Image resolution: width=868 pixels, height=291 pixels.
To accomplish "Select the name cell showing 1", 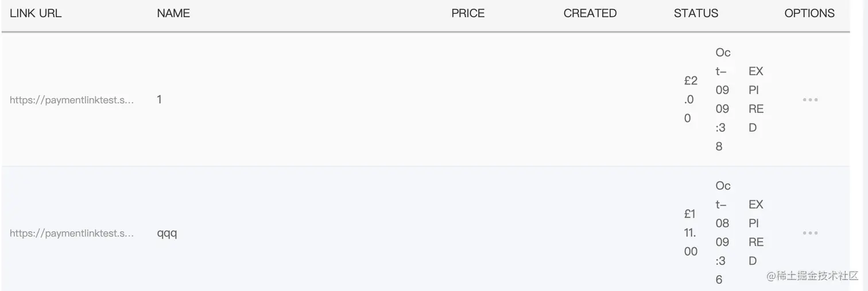I will 159,100.
